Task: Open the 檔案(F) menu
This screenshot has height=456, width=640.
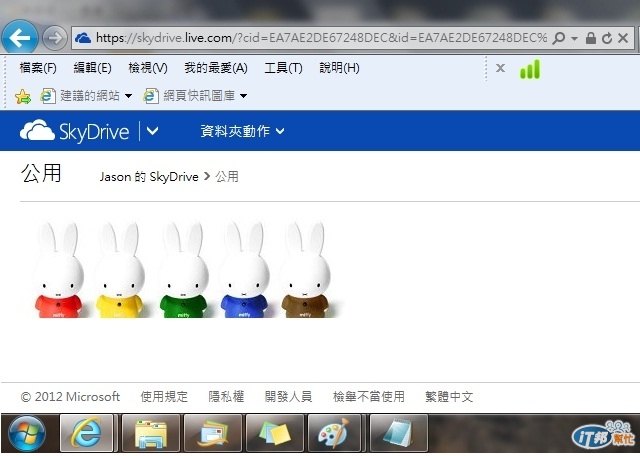Action: point(38,68)
